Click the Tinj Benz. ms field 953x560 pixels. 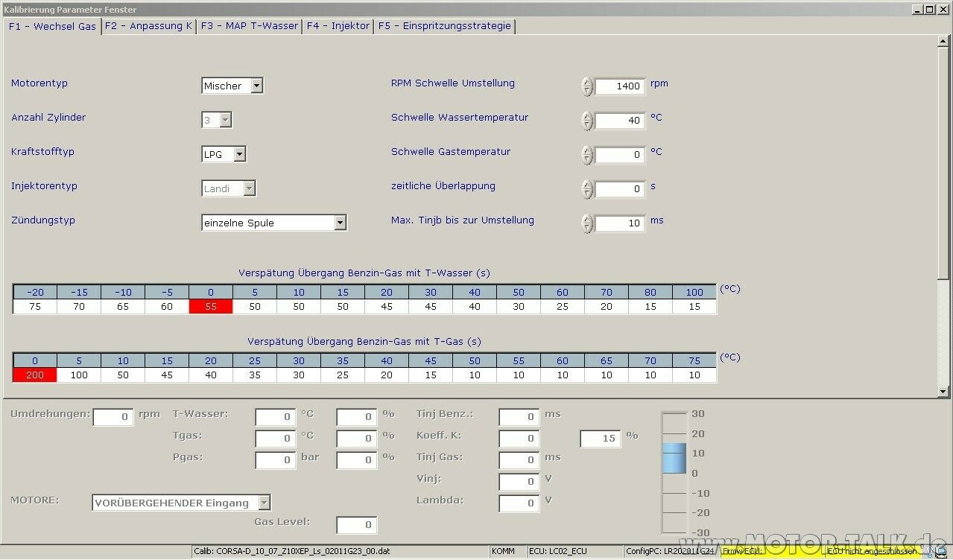(x=519, y=417)
